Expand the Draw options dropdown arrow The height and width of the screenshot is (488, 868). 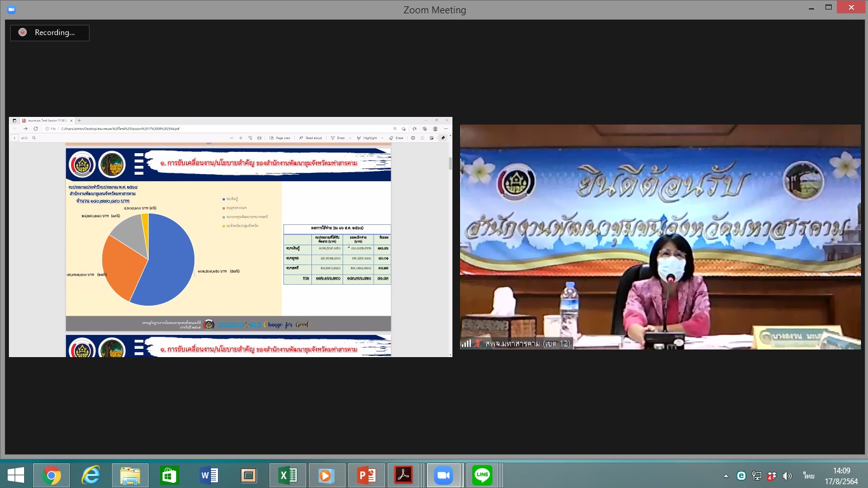click(350, 138)
